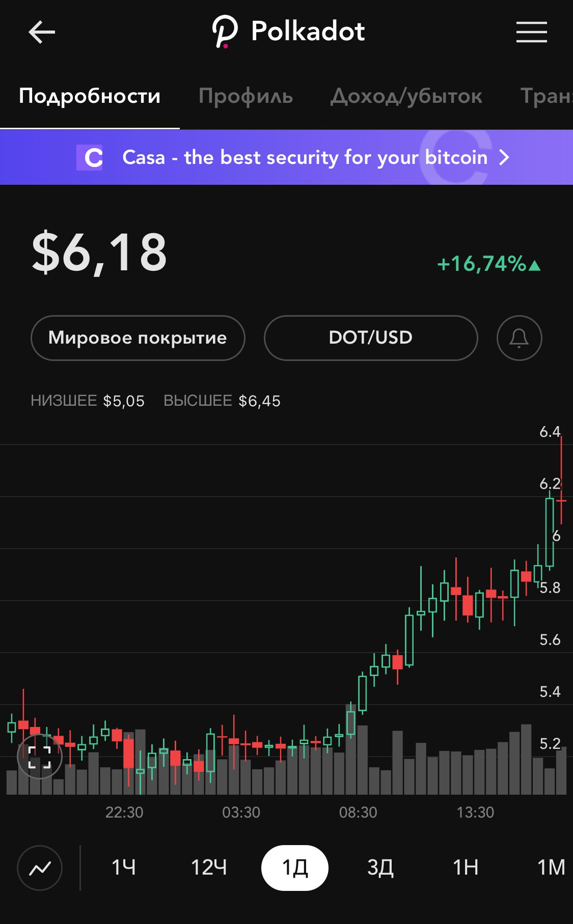Tap the $6,18 current price
Viewport: 573px width, 924px height.
coord(99,253)
